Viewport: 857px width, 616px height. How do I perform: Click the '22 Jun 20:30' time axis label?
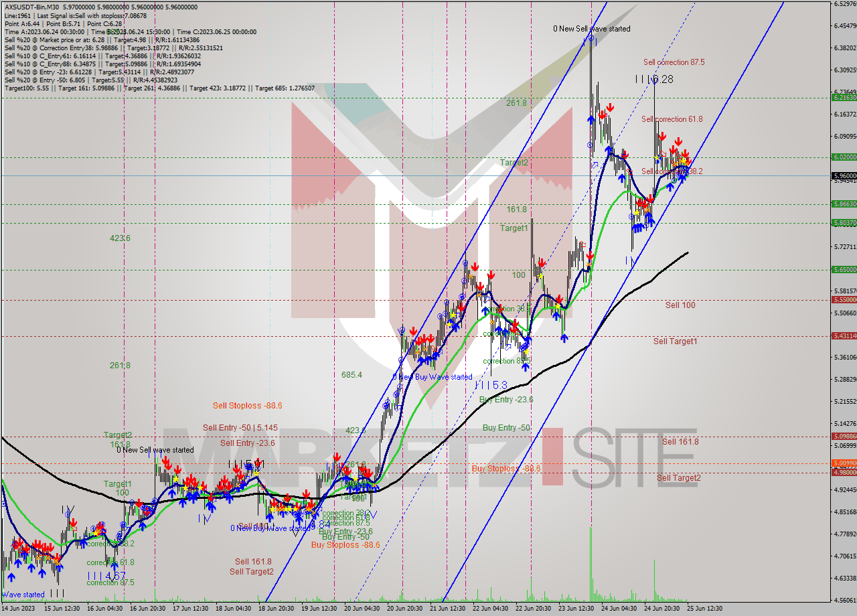[x=533, y=609]
